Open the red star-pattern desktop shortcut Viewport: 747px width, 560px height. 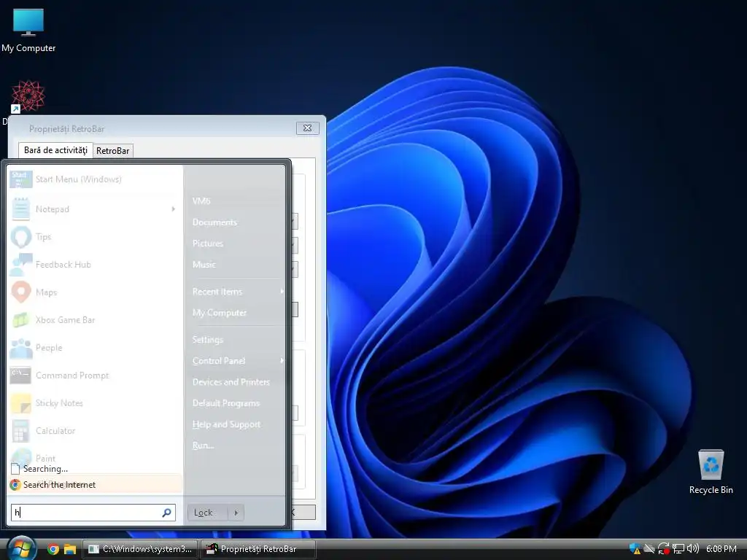click(28, 97)
